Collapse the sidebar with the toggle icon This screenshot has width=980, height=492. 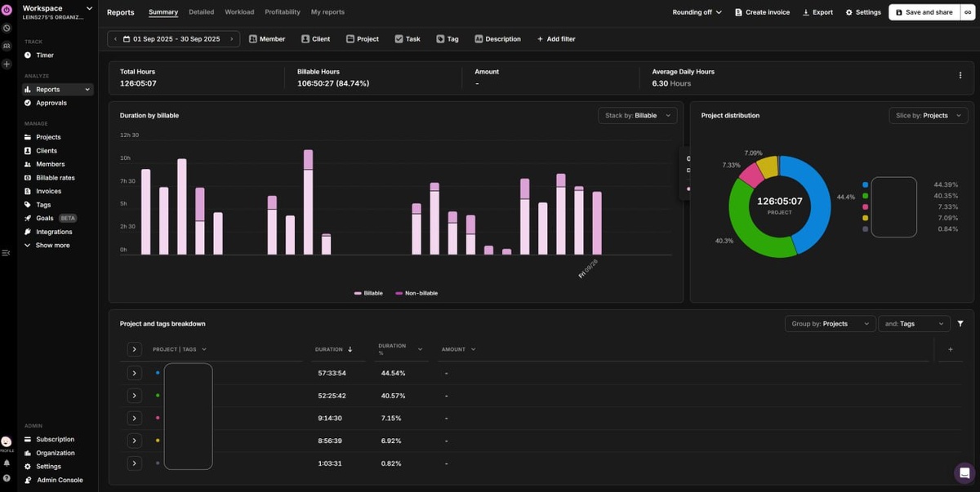(7, 253)
